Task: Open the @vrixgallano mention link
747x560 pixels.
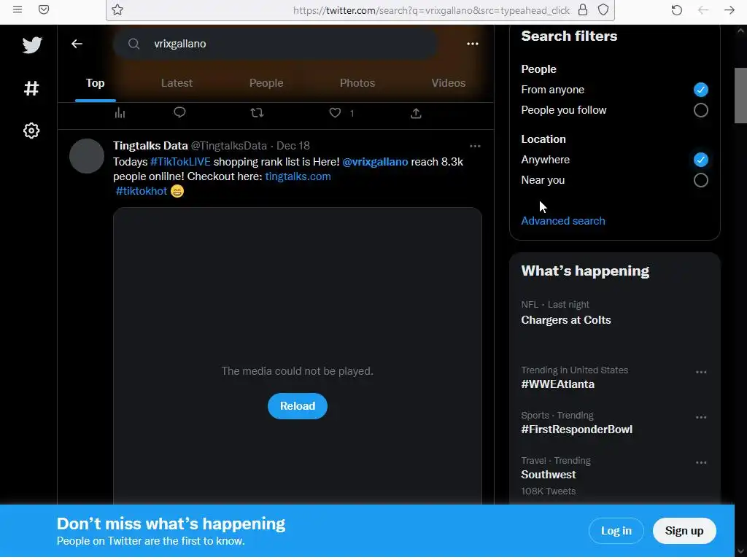Action: (375, 162)
